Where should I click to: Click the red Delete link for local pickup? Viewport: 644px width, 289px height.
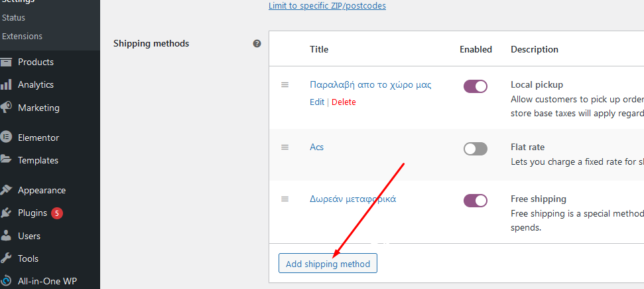point(344,102)
